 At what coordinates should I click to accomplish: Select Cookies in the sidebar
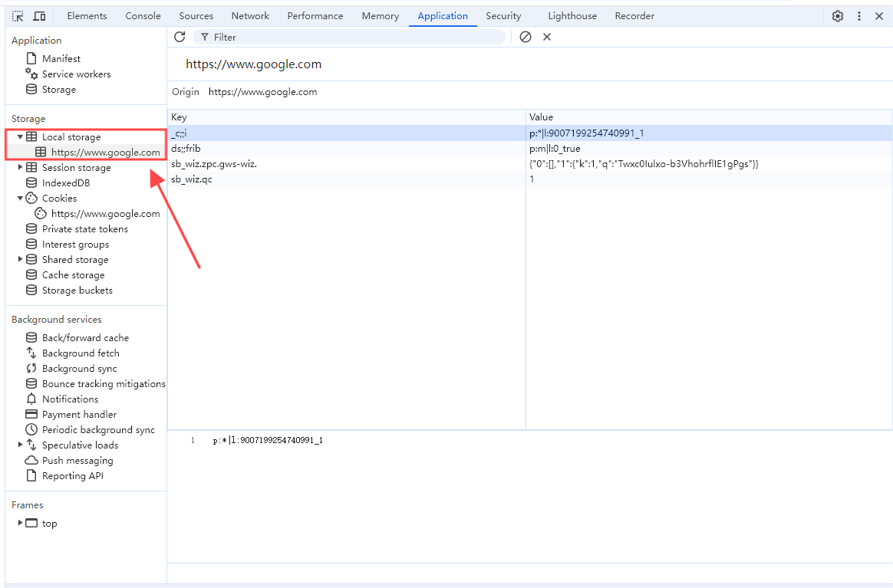[x=59, y=198]
